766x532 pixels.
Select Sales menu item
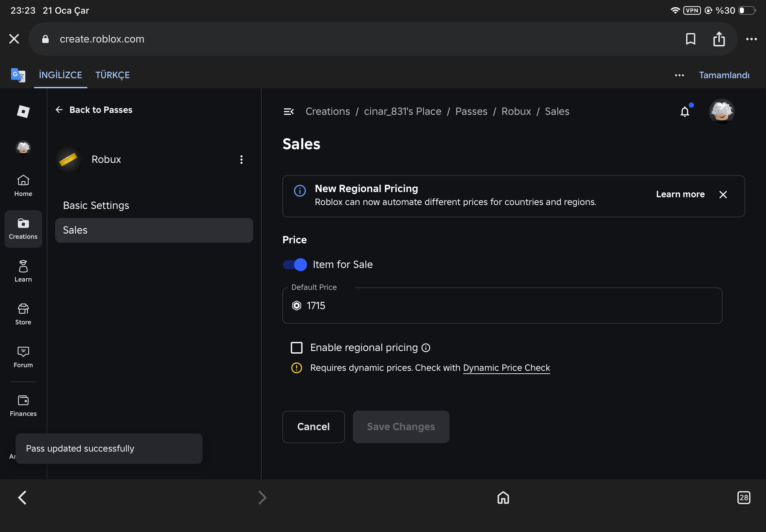pos(154,230)
